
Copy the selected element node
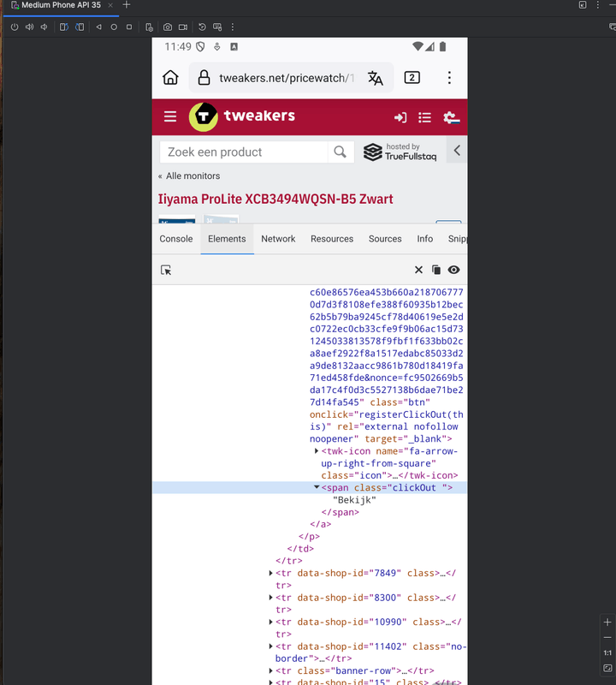436,270
